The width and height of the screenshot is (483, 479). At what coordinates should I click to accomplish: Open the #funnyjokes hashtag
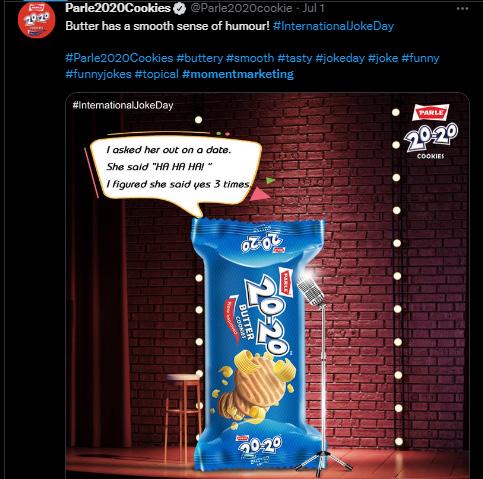(98, 74)
